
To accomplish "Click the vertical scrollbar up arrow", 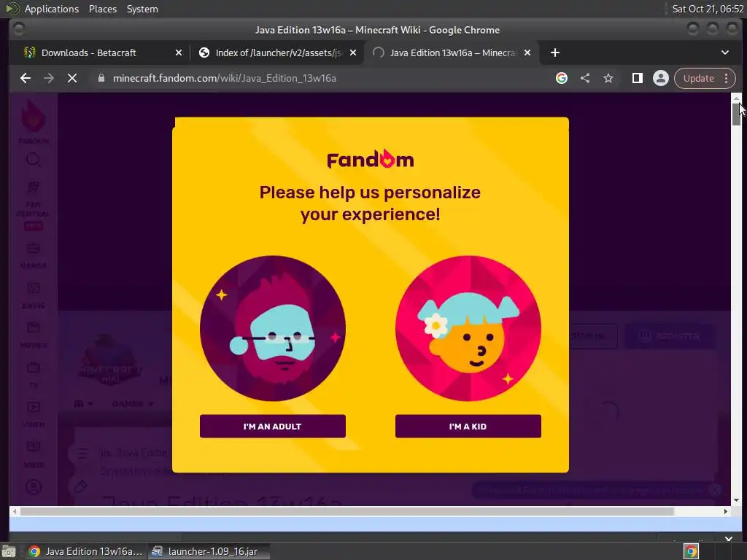I will (x=737, y=97).
